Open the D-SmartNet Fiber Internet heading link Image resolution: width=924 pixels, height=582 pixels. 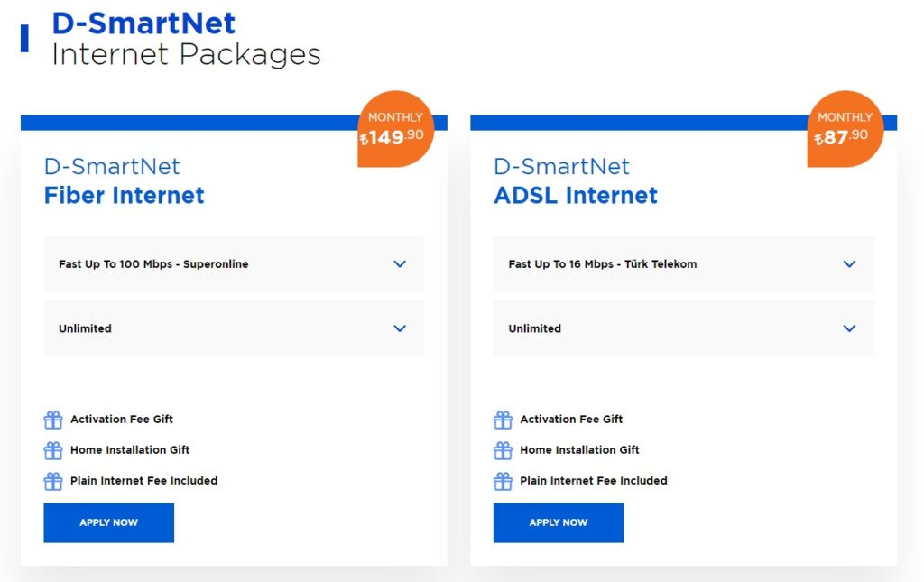(x=124, y=180)
